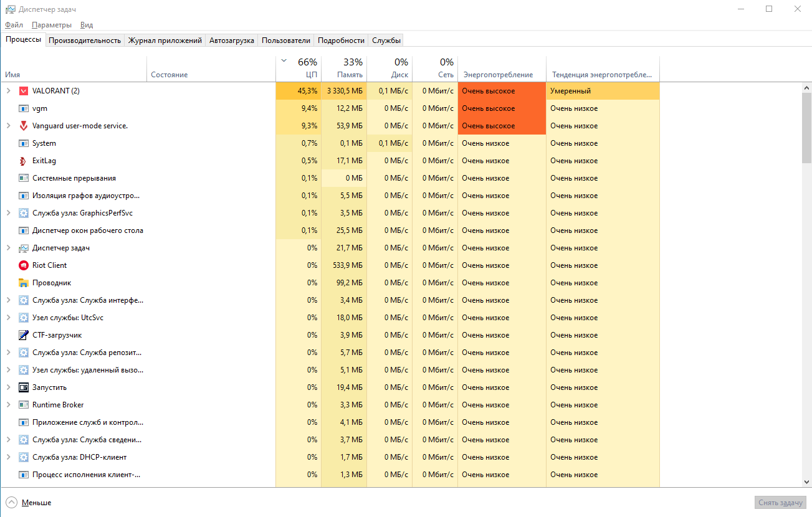Viewport: 812px width, 517px height.
Task: Click the 533,9 МБ Riot Client memory
Action: pyautogui.click(x=344, y=265)
